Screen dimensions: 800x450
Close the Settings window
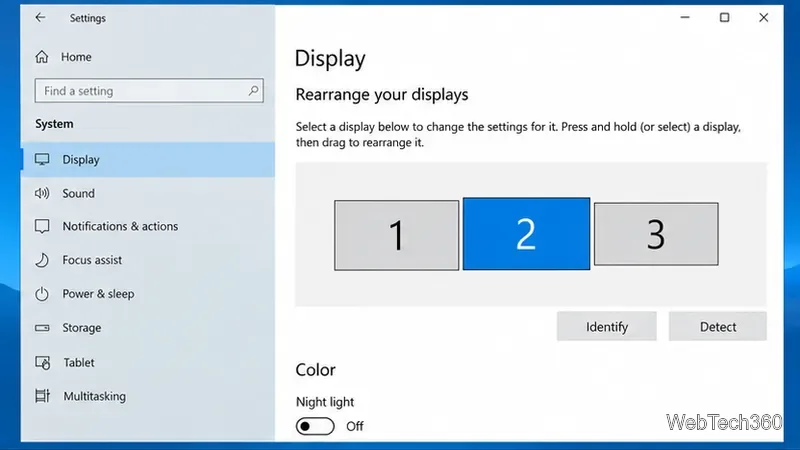tap(764, 18)
